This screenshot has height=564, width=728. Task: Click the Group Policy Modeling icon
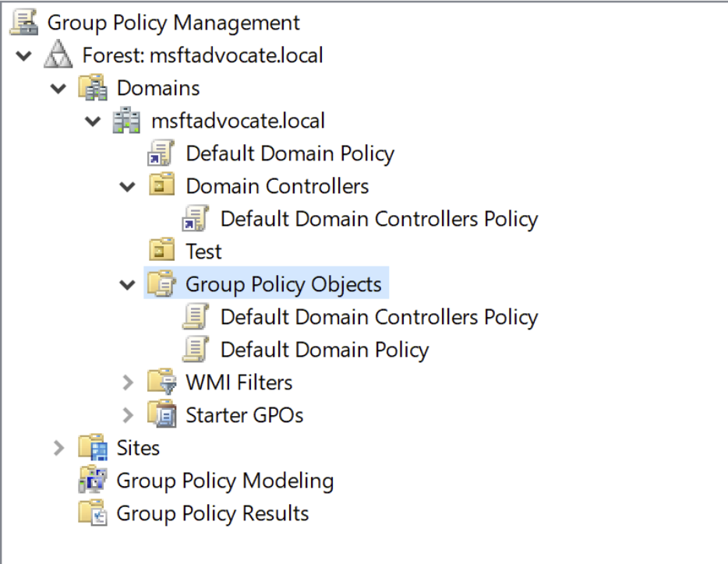[94, 481]
